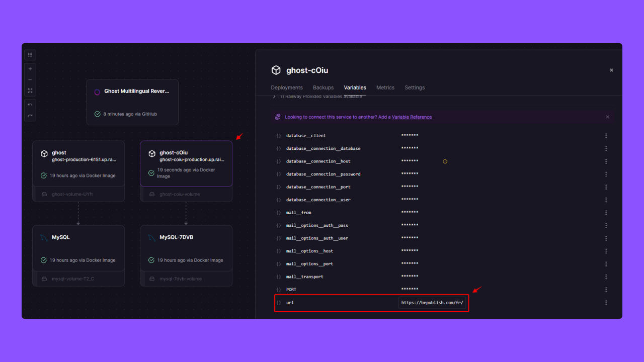Reveal the hidden value of database__client
The image size is (644, 362).
point(410,135)
